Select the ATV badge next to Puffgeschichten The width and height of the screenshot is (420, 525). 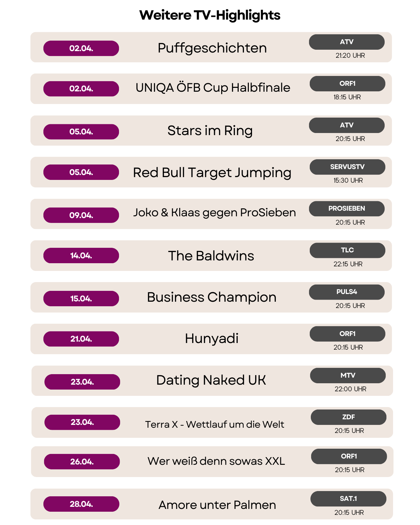tap(347, 42)
